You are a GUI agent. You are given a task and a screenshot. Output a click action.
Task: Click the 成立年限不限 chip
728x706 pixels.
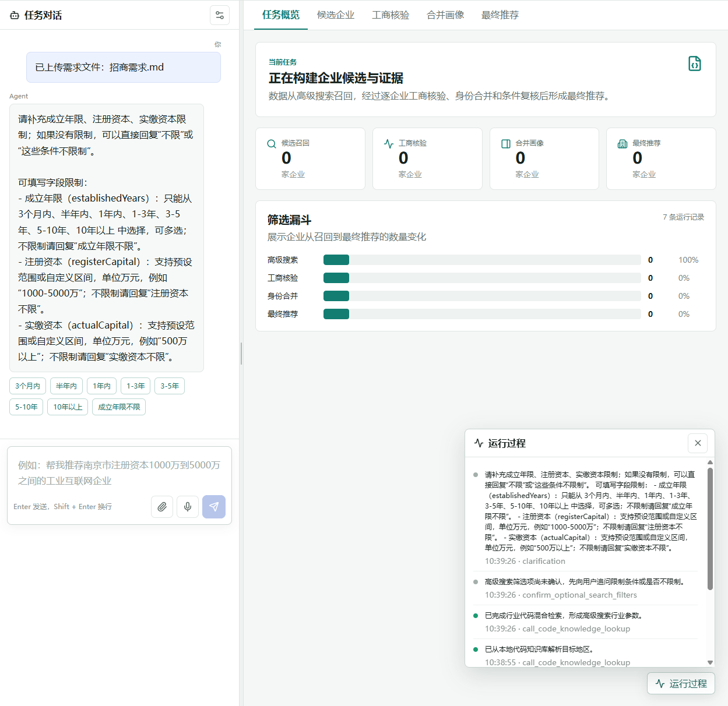[x=119, y=407]
